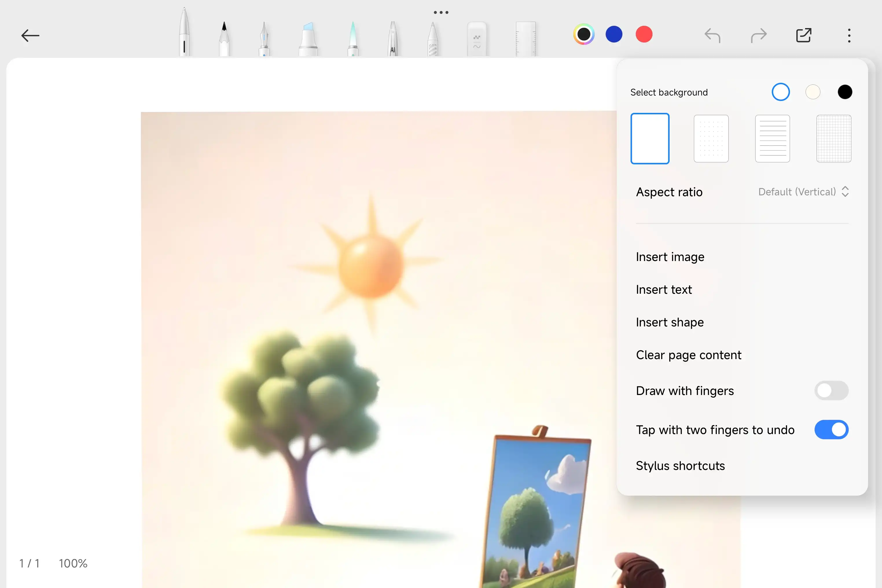Image resolution: width=882 pixels, height=588 pixels.
Task: Choose Insert shape from menu
Action: point(669,322)
